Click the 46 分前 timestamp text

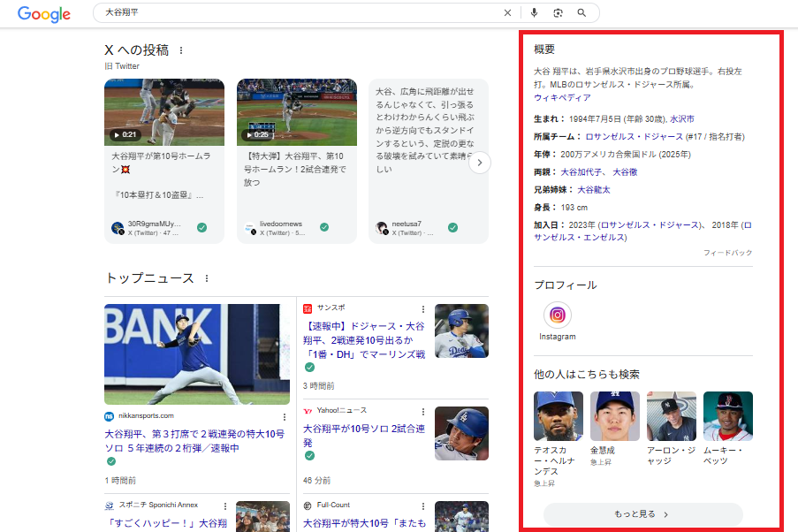pos(316,481)
